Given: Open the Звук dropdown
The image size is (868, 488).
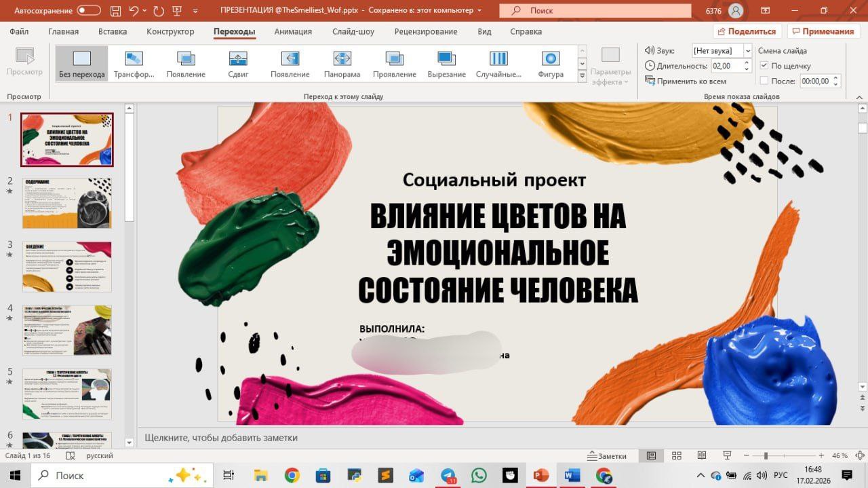Looking at the screenshot, I should point(748,51).
